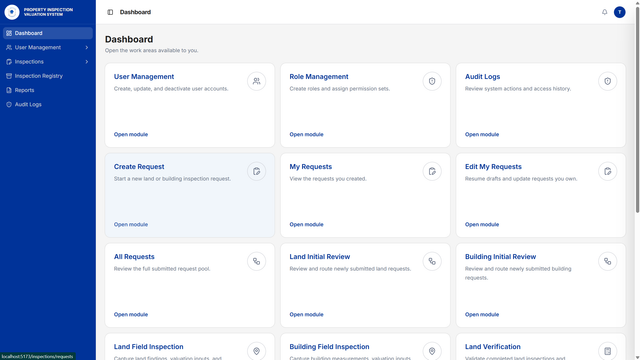Click the My Requests card title
Viewport: 640px width, 360px height.
pyautogui.click(x=311, y=167)
